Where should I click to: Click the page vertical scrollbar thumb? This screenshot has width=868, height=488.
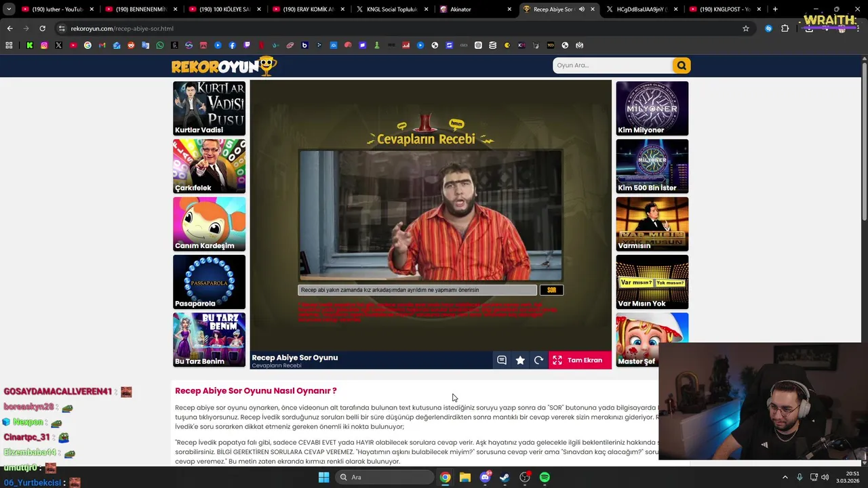click(x=865, y=140)
